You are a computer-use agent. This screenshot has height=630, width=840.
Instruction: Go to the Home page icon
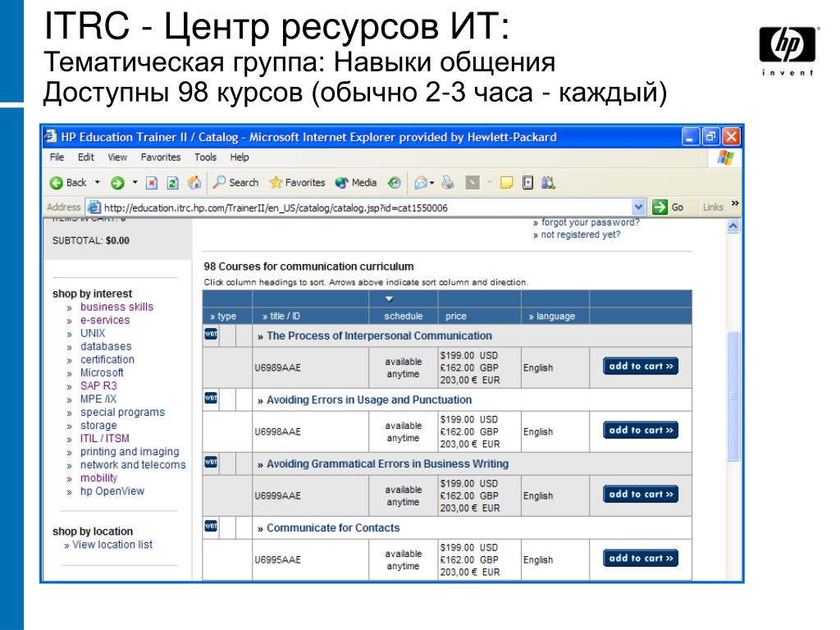[x=194, y=183]
